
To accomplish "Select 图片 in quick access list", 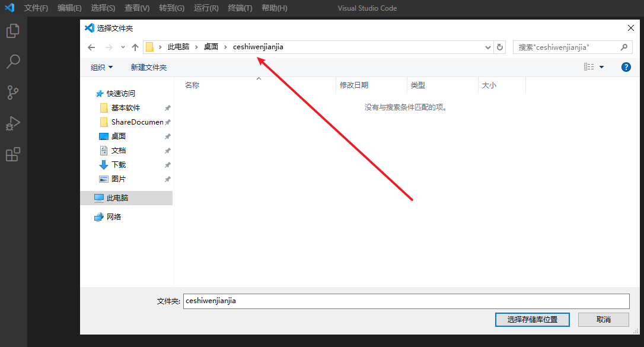I will [x=118, y=179].
